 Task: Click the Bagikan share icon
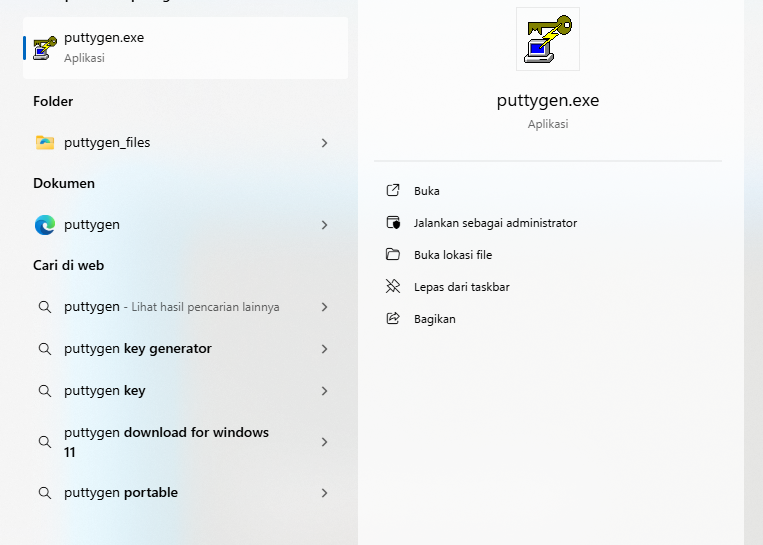(x=393, y=319)
